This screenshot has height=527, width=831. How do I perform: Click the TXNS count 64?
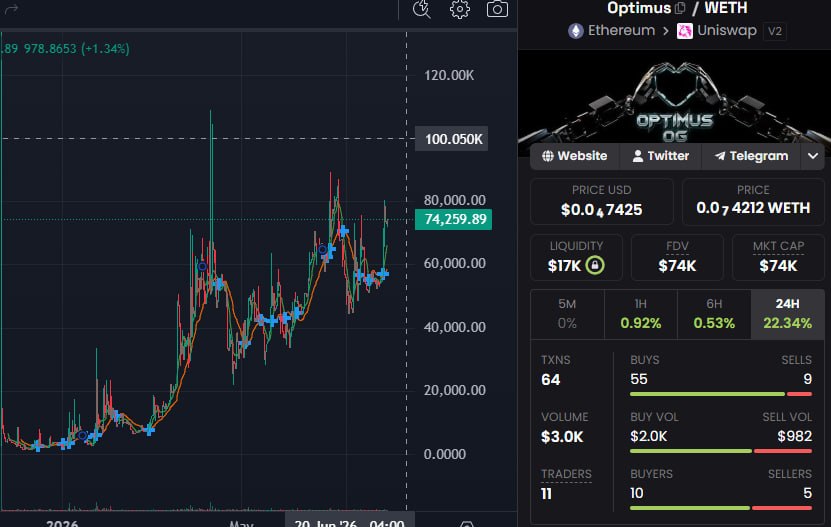click(551, 380)
